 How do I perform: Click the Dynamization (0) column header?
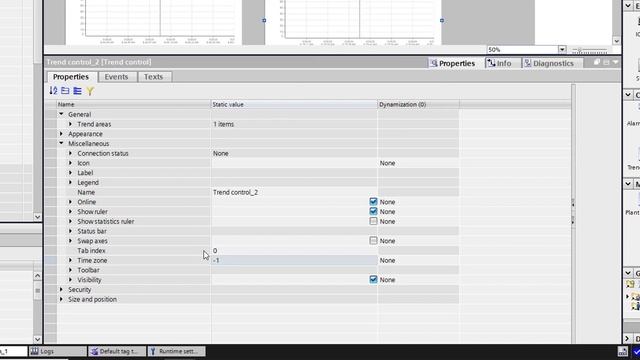tap(418, 104)
